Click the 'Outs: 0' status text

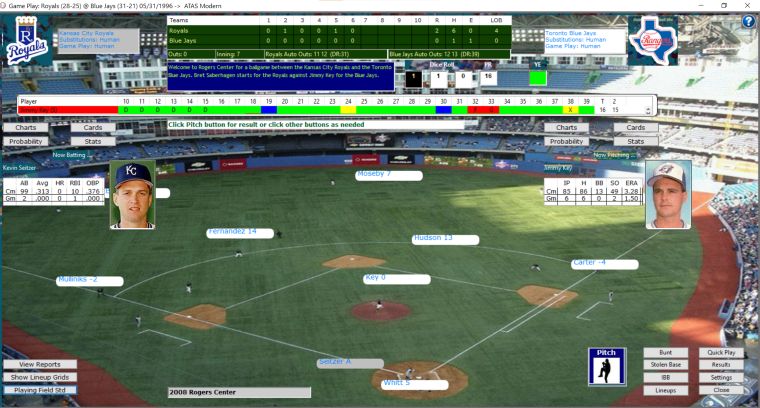coord(177,54)
